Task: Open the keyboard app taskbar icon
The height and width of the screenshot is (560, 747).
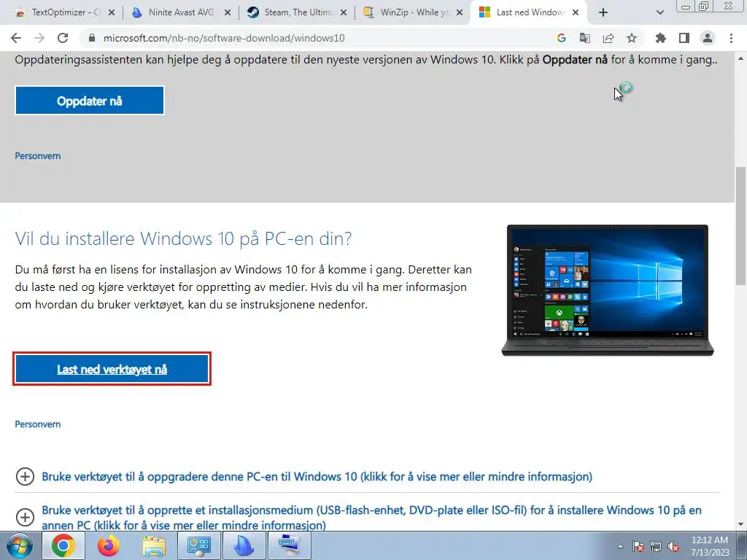Action: pos(289,545)
